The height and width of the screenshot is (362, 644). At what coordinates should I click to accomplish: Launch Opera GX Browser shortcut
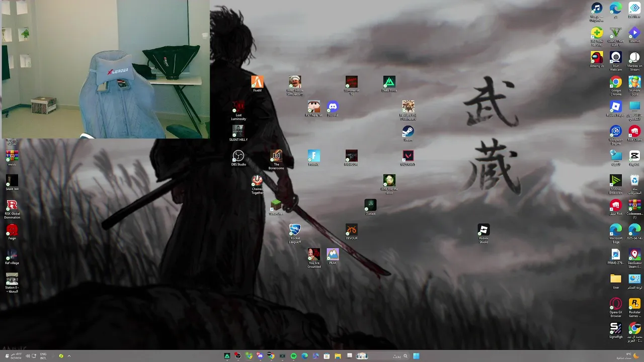coord(616,308)
